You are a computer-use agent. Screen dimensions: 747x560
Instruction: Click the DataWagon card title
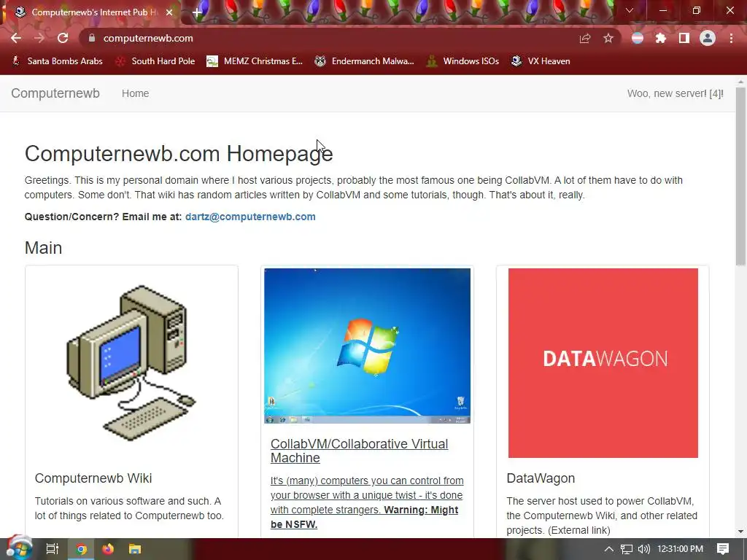(541, 478)
